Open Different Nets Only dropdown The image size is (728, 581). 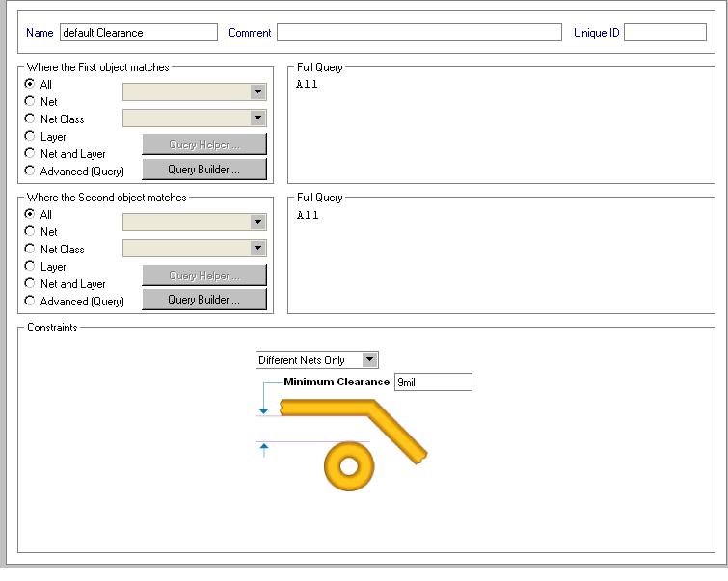[369, 360]
